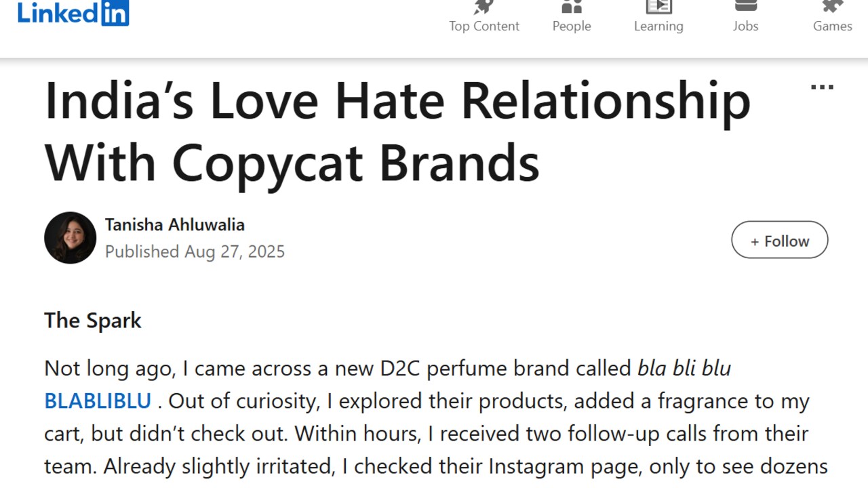Screen dimensions: 868x488
Task: Open the Top Content text label
Action: (484, 26)
